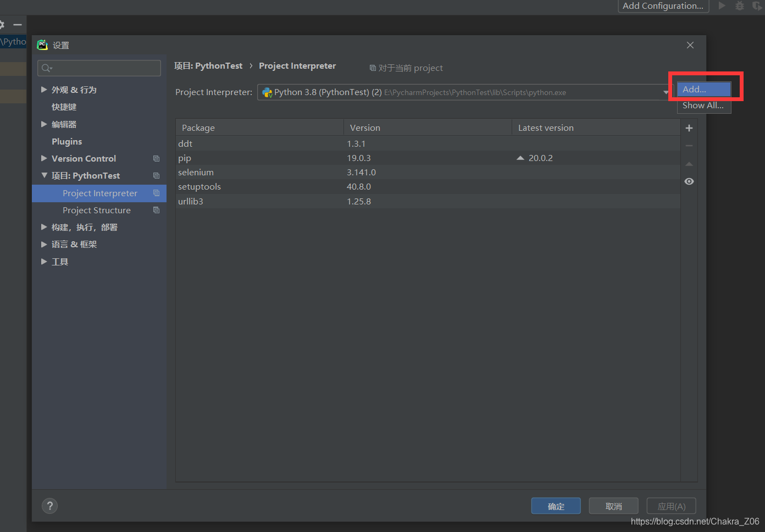Screen dimensions: 765x532
Task: Expand 工具 section
Action: [44, 262]
